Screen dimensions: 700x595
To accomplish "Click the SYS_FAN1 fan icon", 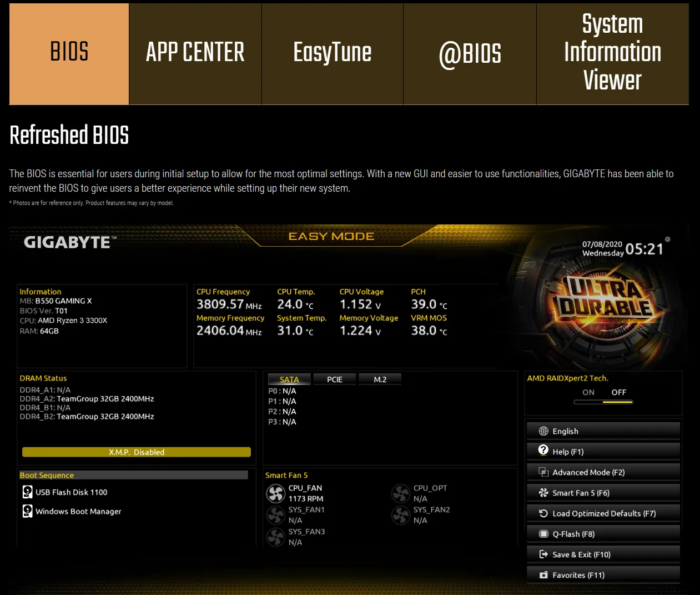I will (x=276, y=515).
